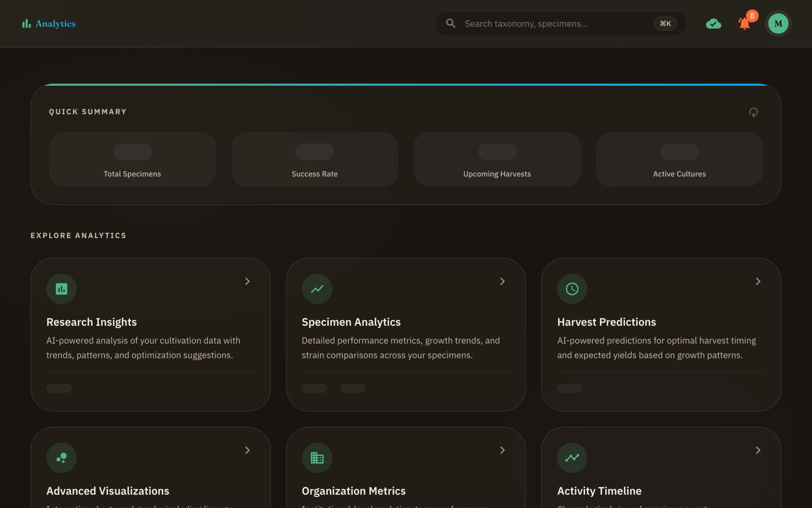Expand Organization Metrics via its chevron
The width and height of the screenshot is (812, 508).
pos(502,450)
